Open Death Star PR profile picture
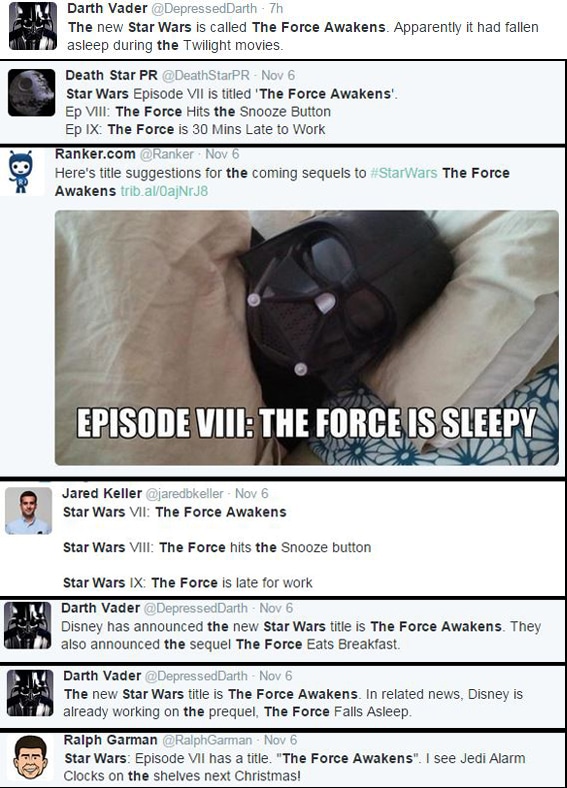Viewport: 567px width, 788px height. pyautogui.click(x=31, y=93)
